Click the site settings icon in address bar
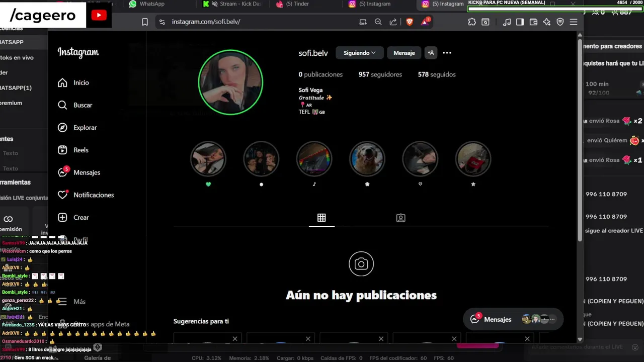The height and width of the screenshot is (362, 644). pos(162,22)
